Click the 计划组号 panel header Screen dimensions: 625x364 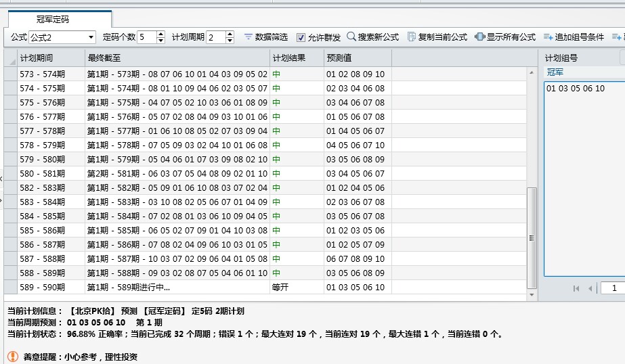(x=561, y=58)
